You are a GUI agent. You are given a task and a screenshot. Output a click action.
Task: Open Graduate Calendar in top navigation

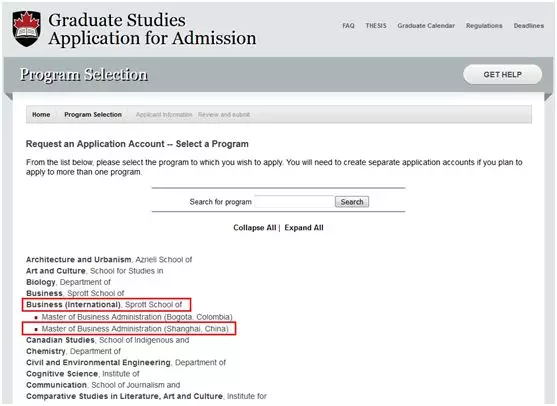426,26
